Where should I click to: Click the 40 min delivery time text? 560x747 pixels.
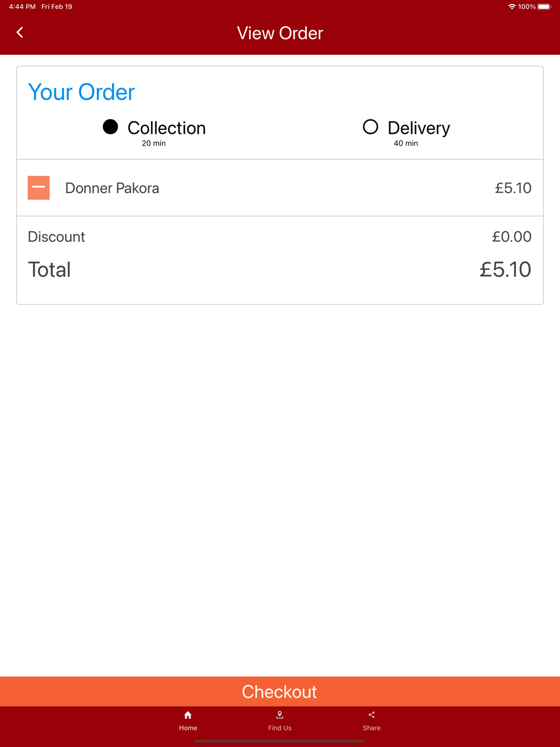click(x=405, y=143)
